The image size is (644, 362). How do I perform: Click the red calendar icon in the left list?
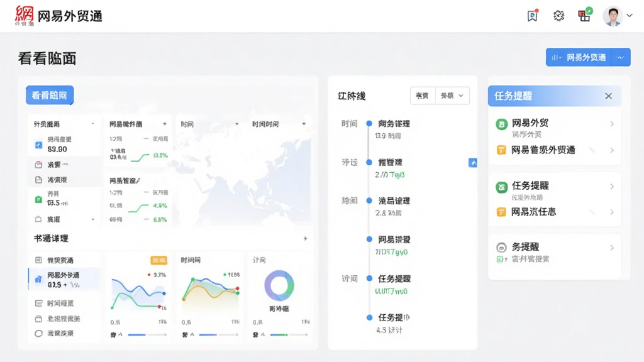point(38,165)
